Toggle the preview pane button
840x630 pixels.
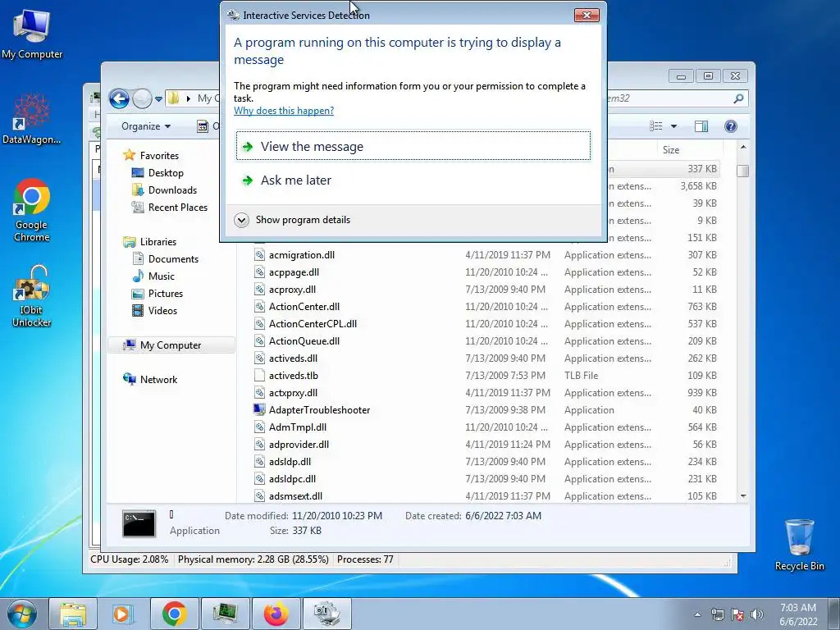click(701, 126)
